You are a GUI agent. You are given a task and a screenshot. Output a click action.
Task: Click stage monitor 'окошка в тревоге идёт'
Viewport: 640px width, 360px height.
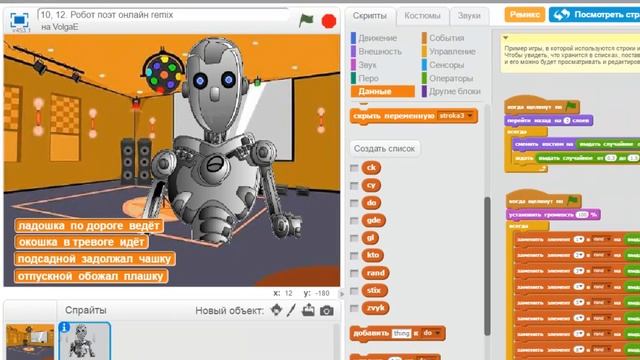81,242
